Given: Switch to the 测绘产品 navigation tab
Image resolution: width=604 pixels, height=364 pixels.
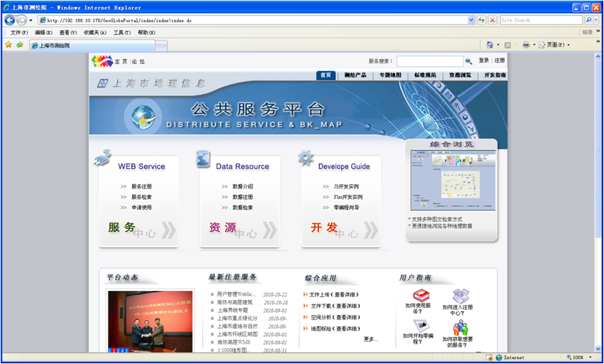Looking at the screenshot, I should pyautogui.click(x=355, y=75).
